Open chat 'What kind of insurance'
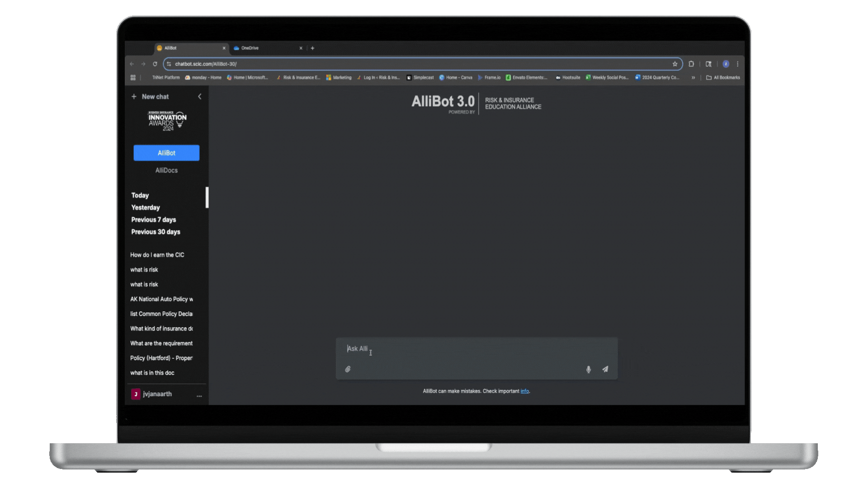The width and height of the screenshot is (868, 488). pyautogui.click(x=161, y=328)
